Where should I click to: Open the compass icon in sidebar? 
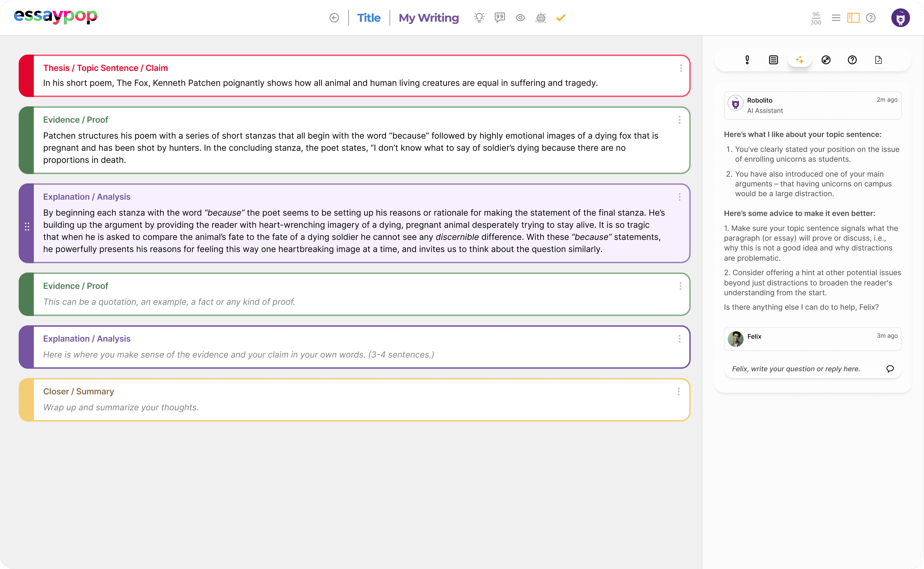(826, 60)
